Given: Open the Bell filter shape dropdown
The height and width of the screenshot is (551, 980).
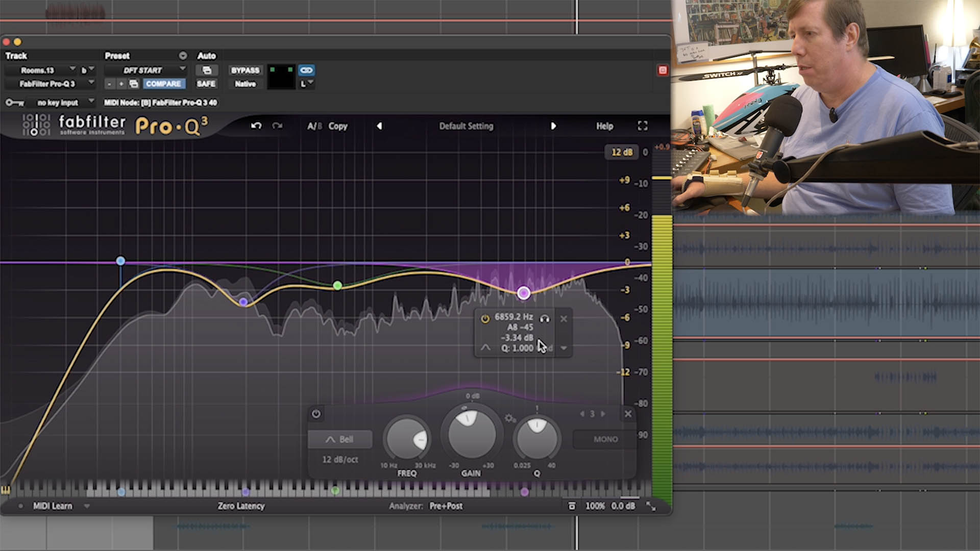Looking at the screenshot, I should coord(340,439).
